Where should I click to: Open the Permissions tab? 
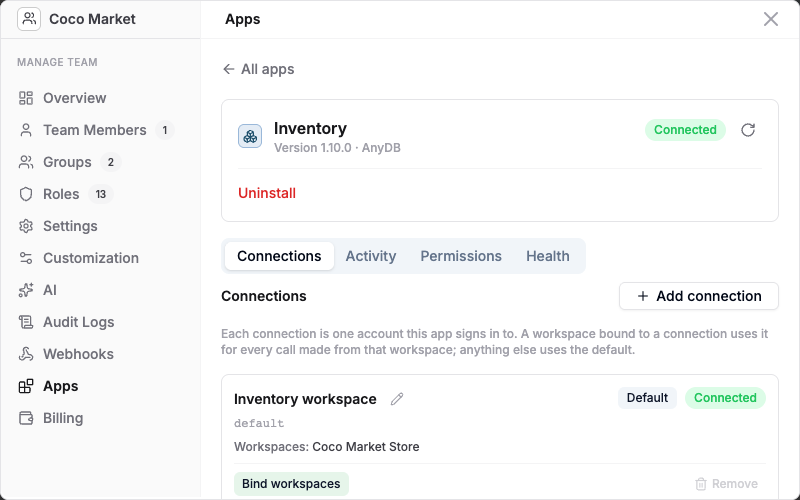(x=461, y=256)
